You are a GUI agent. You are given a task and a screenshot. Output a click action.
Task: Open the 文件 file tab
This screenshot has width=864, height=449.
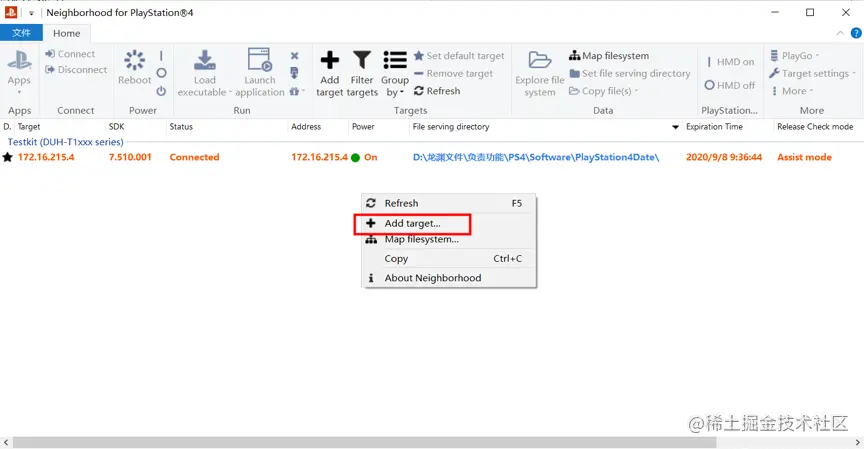[x=21, y=33]
